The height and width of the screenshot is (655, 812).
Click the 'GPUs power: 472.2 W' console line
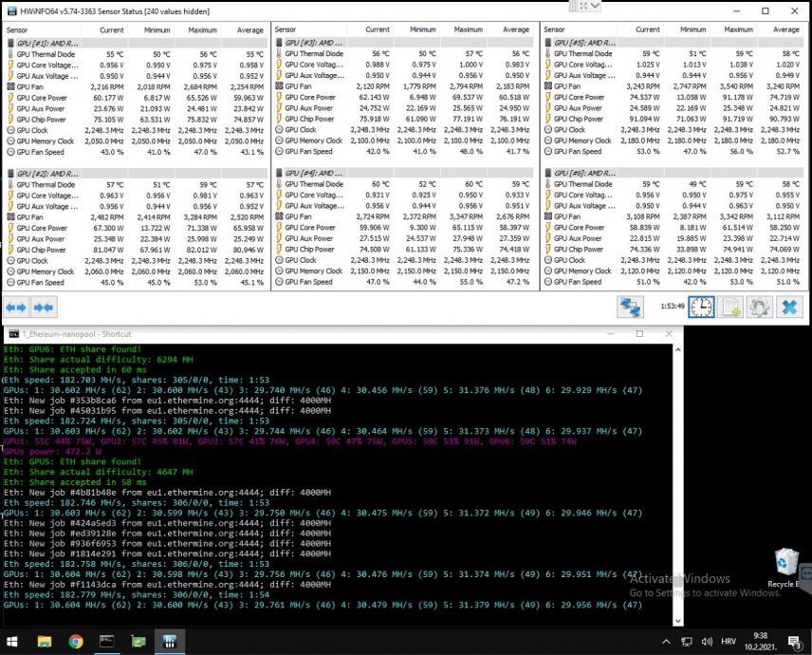53,451
